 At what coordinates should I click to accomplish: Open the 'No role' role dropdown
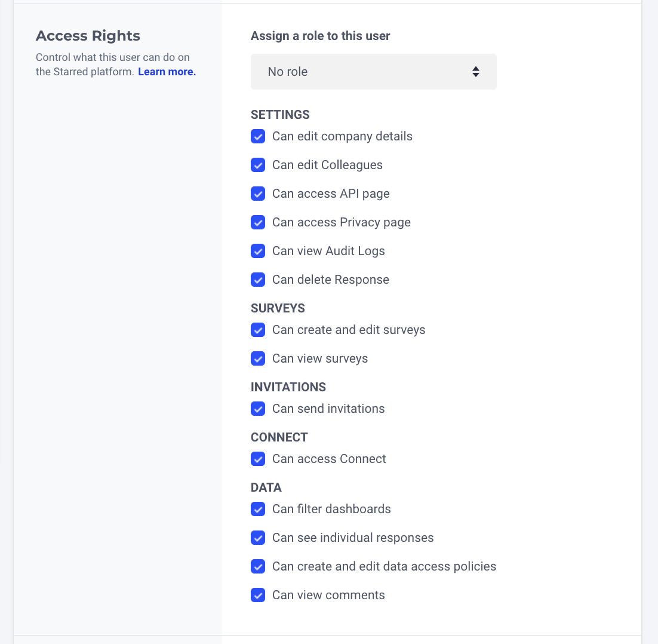point(373,72)
